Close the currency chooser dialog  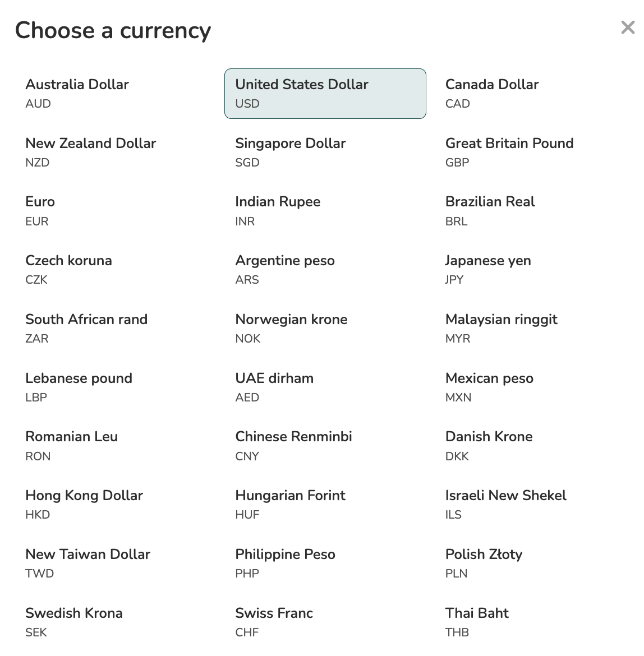[x=628, y=27]
